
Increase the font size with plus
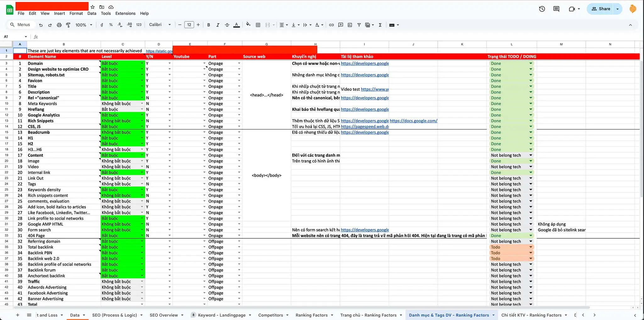[x=198, y=25]
